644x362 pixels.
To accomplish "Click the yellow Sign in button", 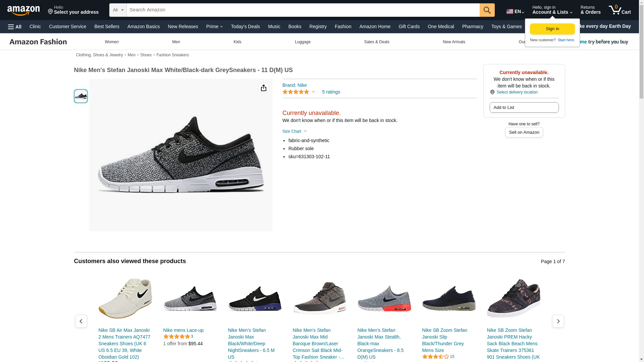I will (x=552, y=29).
